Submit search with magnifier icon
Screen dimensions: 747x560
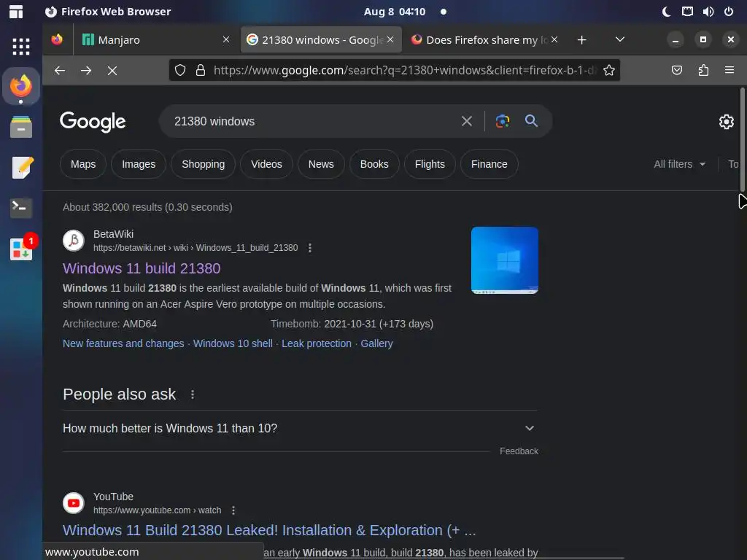(531, 121)
